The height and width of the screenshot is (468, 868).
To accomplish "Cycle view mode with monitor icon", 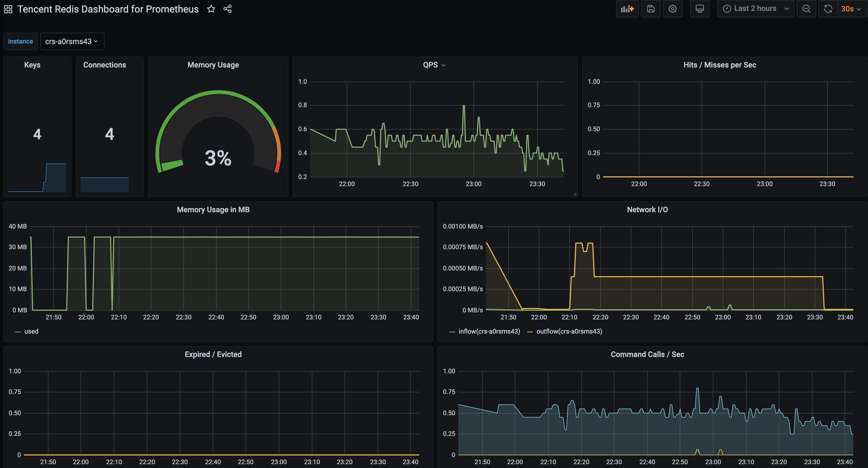I will 700,9.
